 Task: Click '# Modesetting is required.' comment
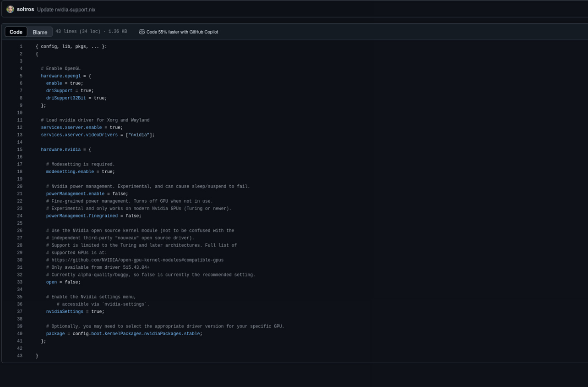tap(81, 165)
